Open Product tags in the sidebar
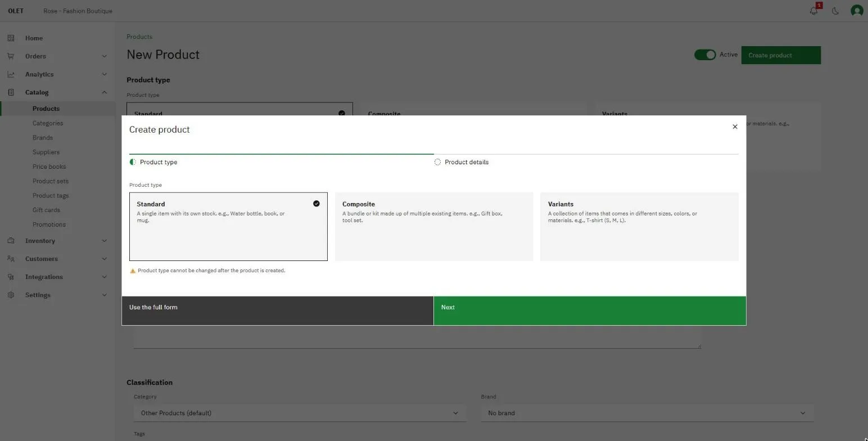 (x=51, y=196)
